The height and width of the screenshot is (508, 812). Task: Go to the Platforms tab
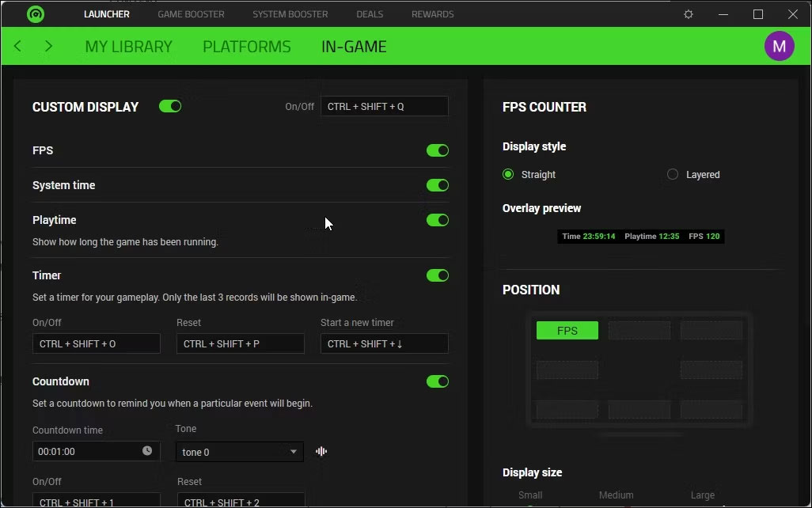246,47
